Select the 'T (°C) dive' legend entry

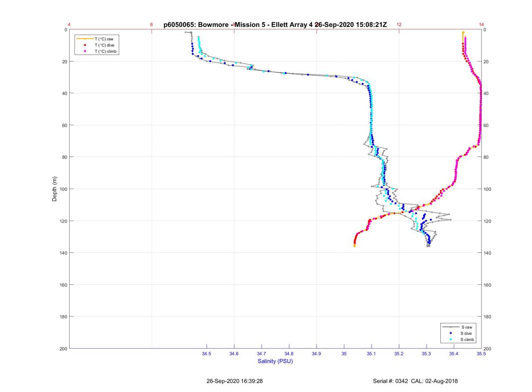pyautogui.click(x=97, y=45)
